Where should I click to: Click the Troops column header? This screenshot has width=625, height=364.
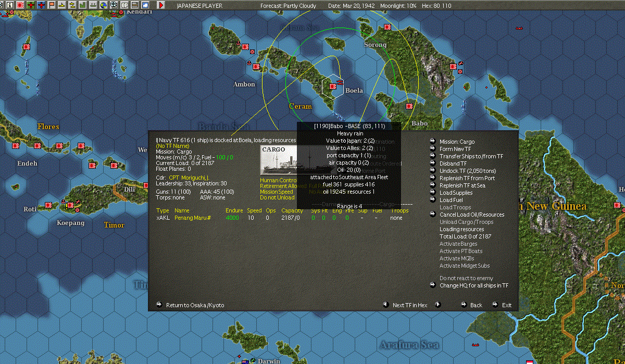pos(399,211)
